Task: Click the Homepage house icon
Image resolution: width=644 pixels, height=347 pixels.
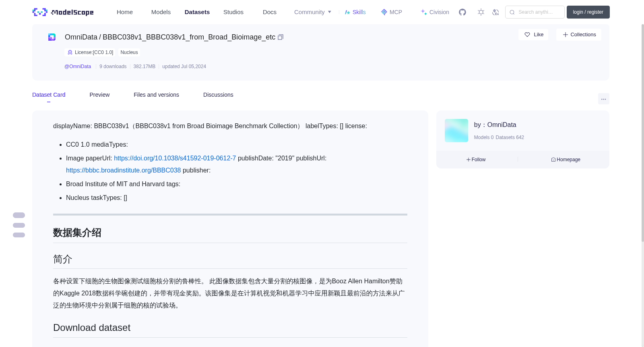Action: (x=553, y=160)
